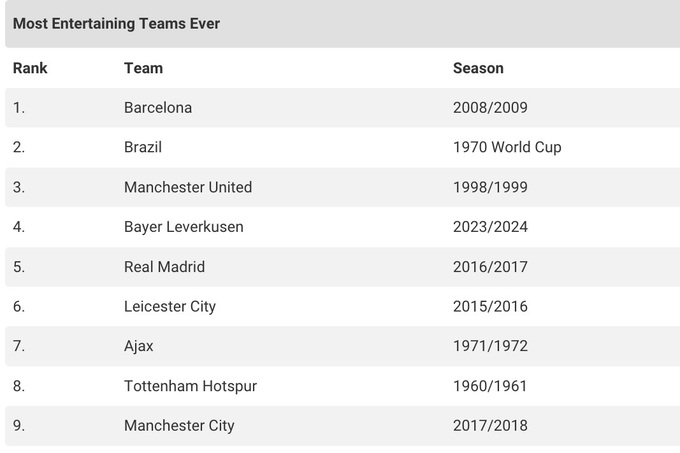Click on Bayer Leverkusen
This screenshot has height=453, width=680.
(184, 227)
